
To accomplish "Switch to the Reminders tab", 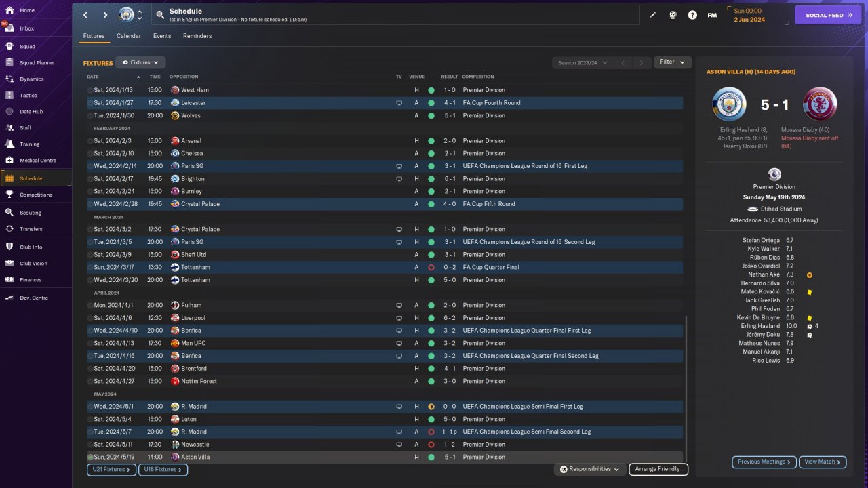I will coord(197,36).
